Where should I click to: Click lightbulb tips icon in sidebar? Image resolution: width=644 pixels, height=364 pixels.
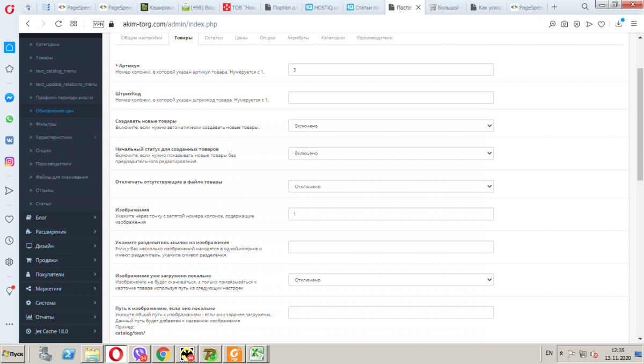pos(9,290)
